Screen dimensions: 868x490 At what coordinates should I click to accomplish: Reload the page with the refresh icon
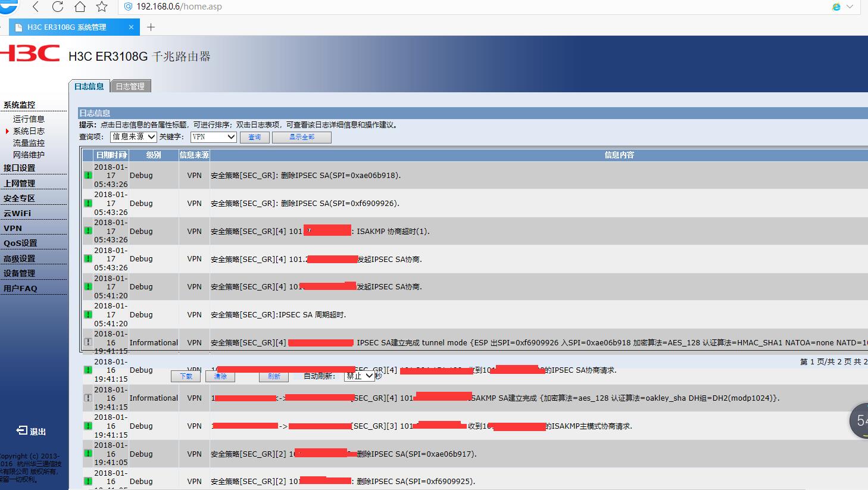tap(58, 7)
